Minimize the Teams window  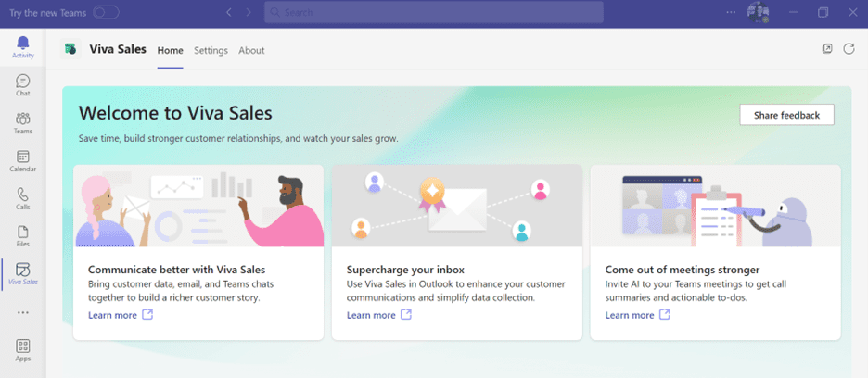click(x=794, y=12)
